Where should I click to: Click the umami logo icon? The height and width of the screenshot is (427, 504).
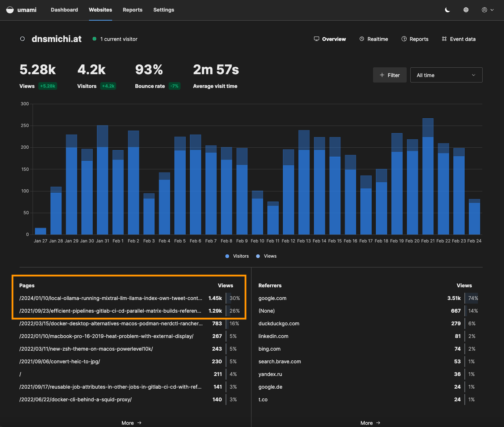[10, 10]
